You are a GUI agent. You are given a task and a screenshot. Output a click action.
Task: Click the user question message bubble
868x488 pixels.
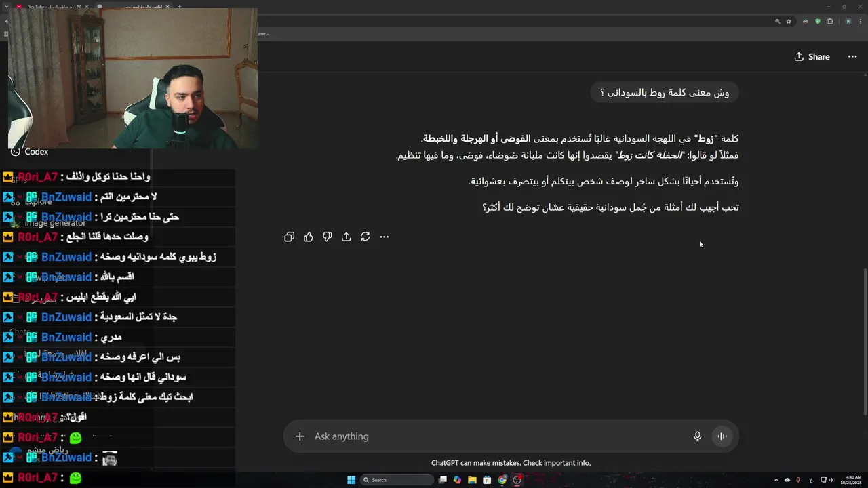coord(665,92)
